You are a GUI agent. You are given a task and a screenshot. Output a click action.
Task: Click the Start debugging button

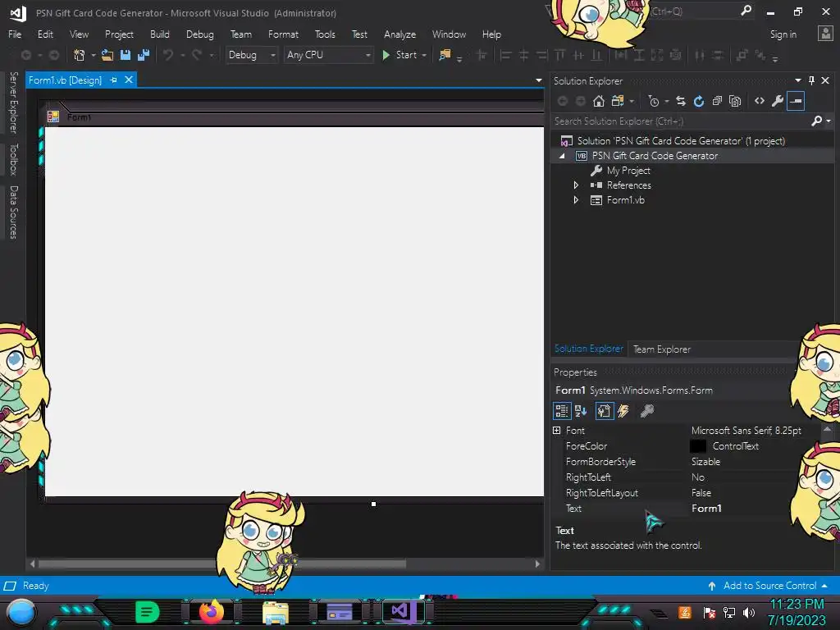(x=399, y=55)
